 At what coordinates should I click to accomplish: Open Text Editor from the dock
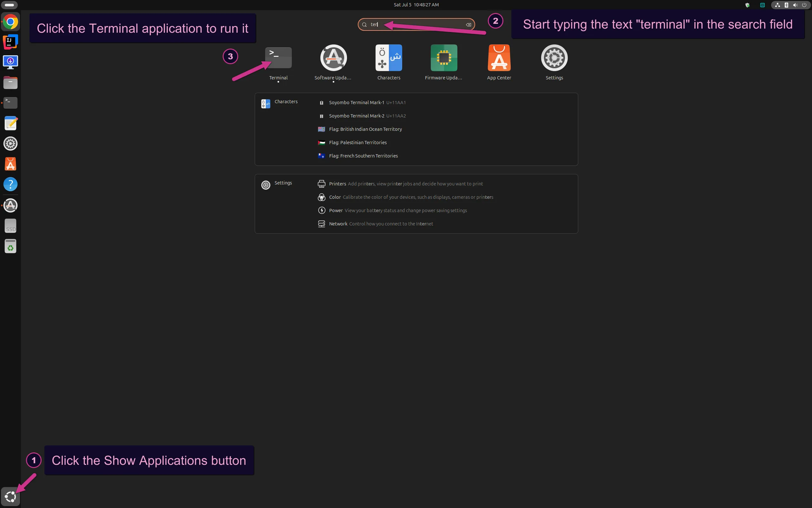click(x=10, y=123)
